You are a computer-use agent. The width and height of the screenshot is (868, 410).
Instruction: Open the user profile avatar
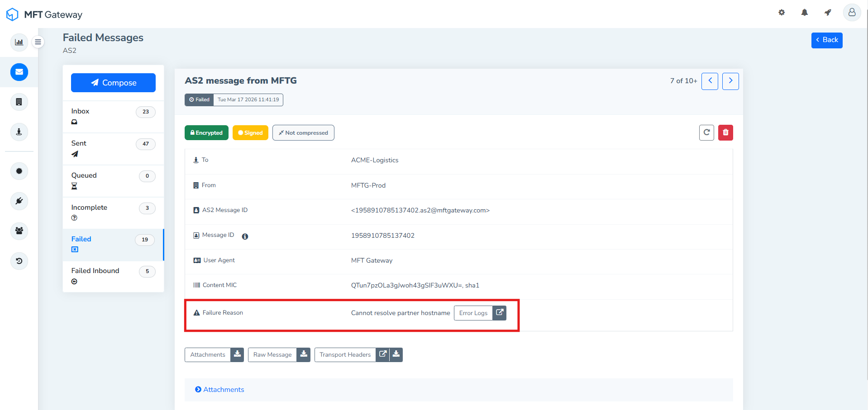pos(851,13)
